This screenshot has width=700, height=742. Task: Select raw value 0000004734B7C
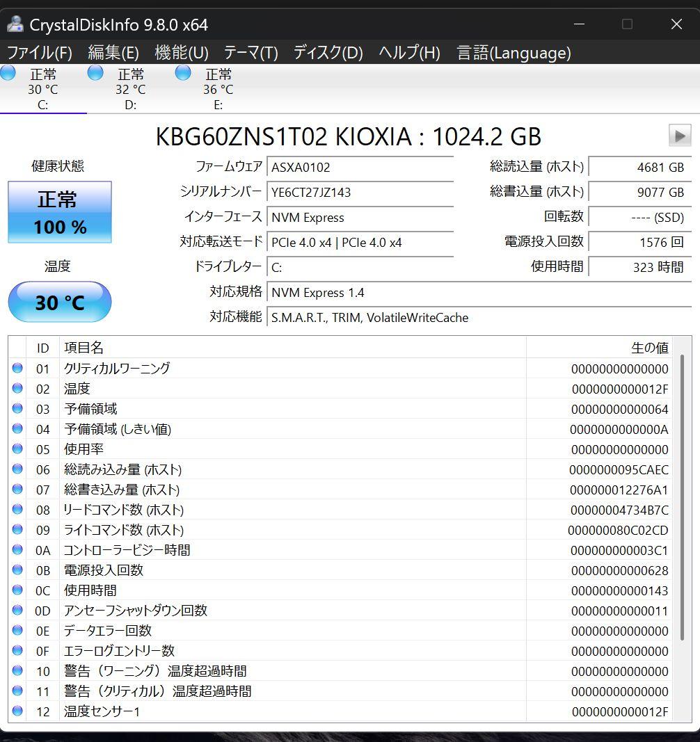point(619,510)
